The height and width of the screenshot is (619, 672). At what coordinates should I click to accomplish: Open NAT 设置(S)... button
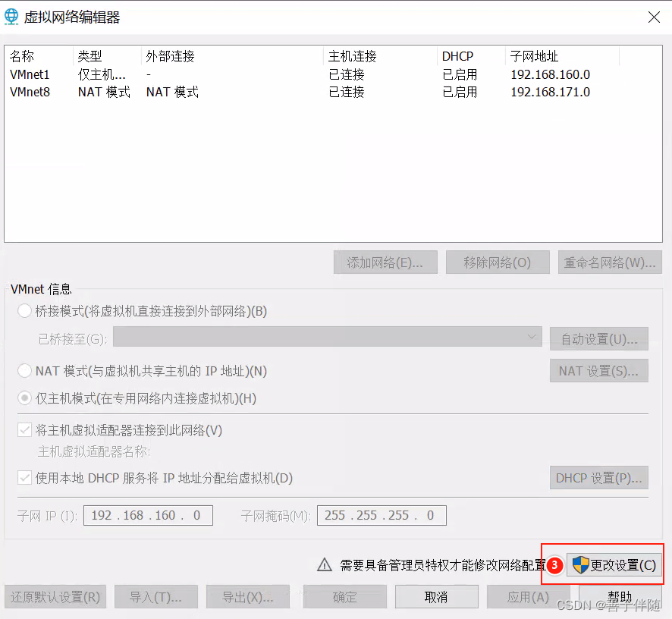tap(599, 371)
